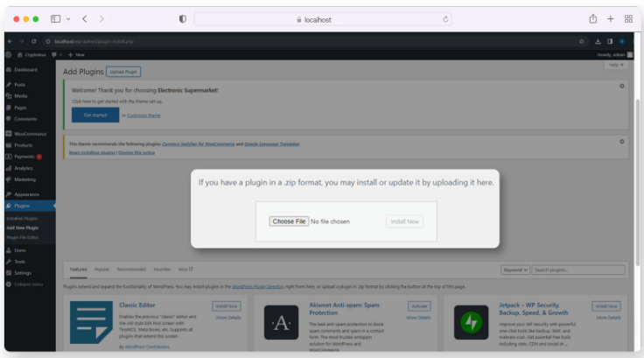644x358 pixels.
Task: Switch to the Popular plugins tab
Action: 101,270
